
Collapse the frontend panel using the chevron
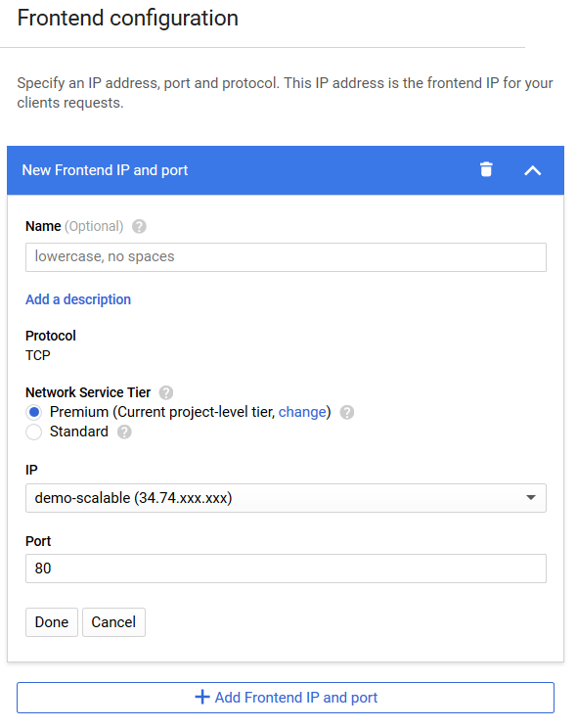click(x=532, y=170)
